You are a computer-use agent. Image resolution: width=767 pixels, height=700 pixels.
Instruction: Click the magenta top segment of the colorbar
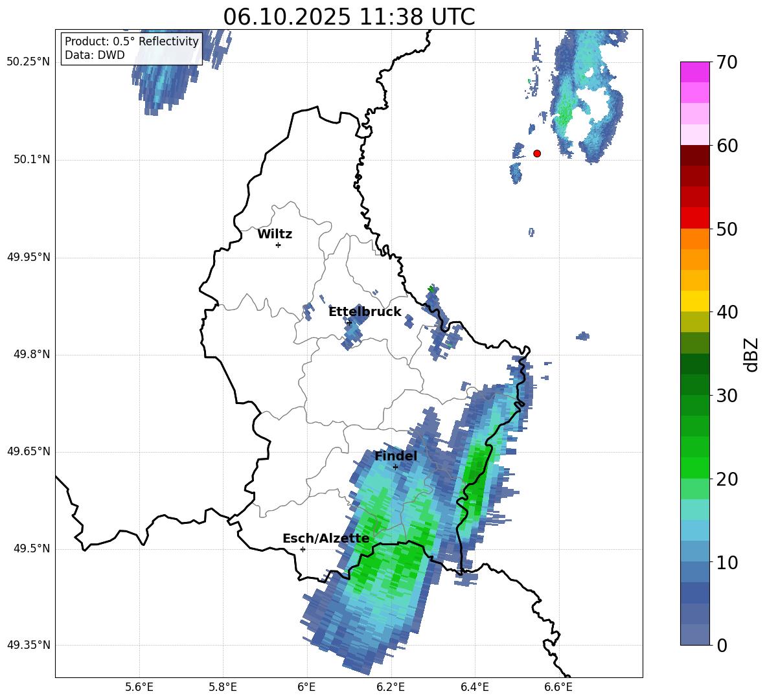[694, 72]
